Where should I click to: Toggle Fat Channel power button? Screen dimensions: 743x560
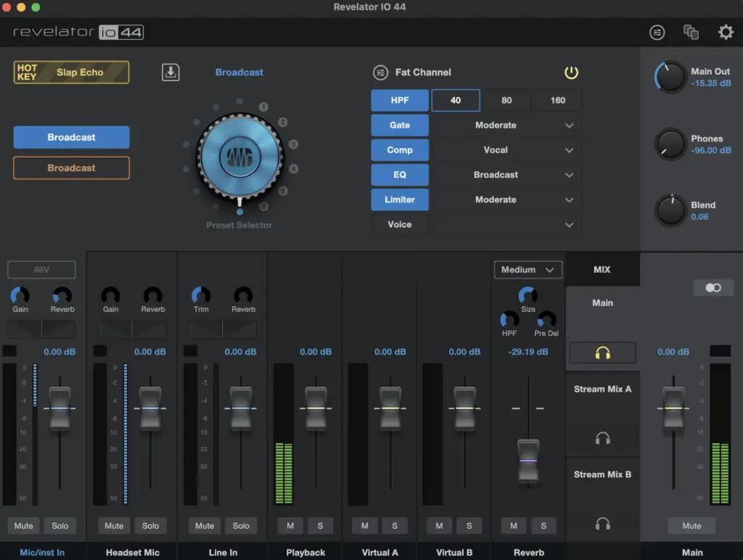(571, 73)
